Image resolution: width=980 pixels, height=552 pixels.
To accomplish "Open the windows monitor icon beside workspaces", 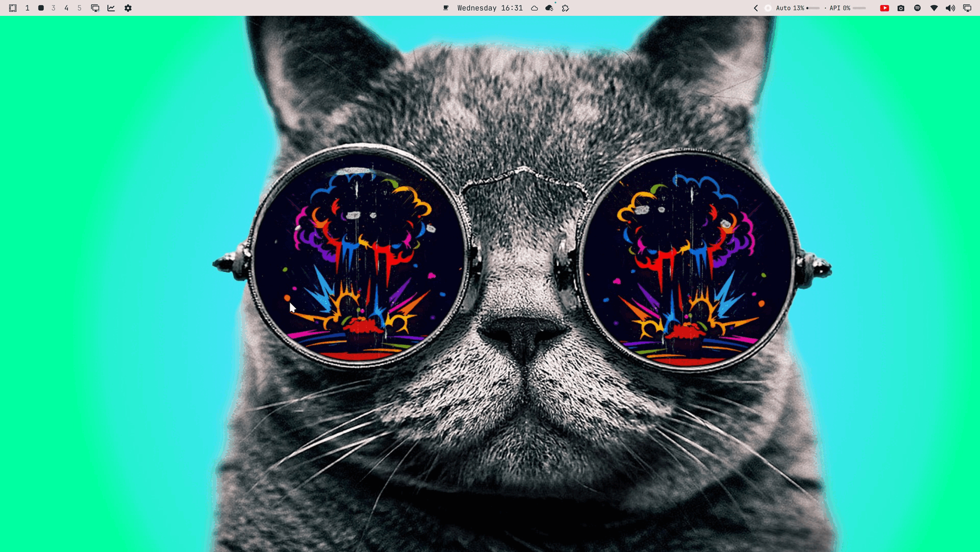I will coord(95,8).
